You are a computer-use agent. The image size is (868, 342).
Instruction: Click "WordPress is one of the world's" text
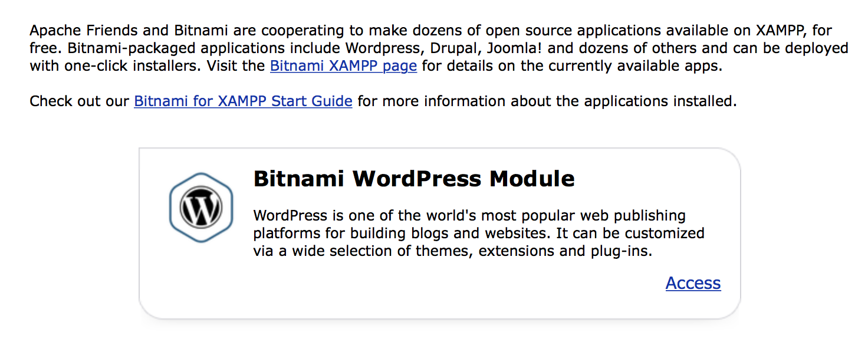click(x=366, y=215)
